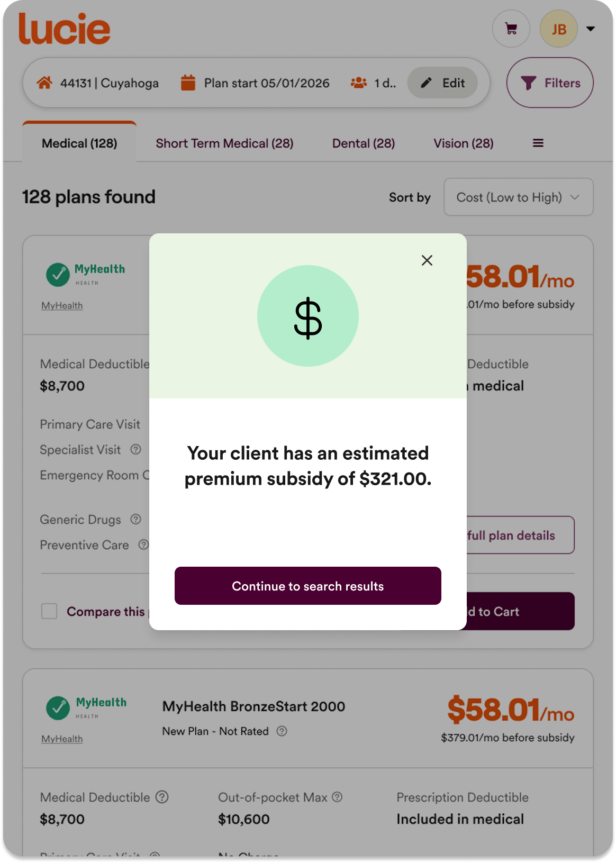
Task: Click the Generic Drugs help icon
Action: point(136,519)
